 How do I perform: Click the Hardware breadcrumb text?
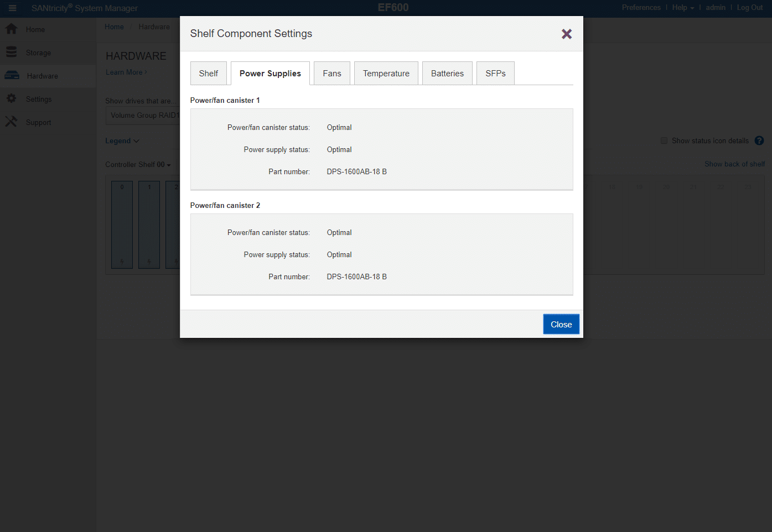click(154, 27)
